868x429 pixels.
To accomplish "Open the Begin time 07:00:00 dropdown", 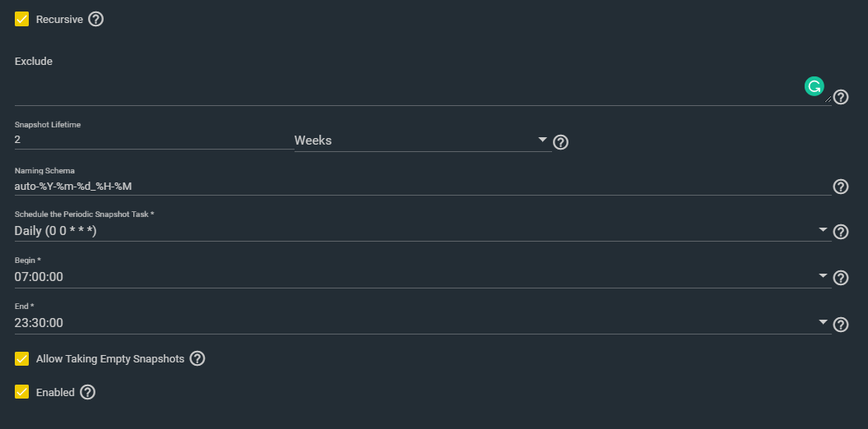I will 423,276.
